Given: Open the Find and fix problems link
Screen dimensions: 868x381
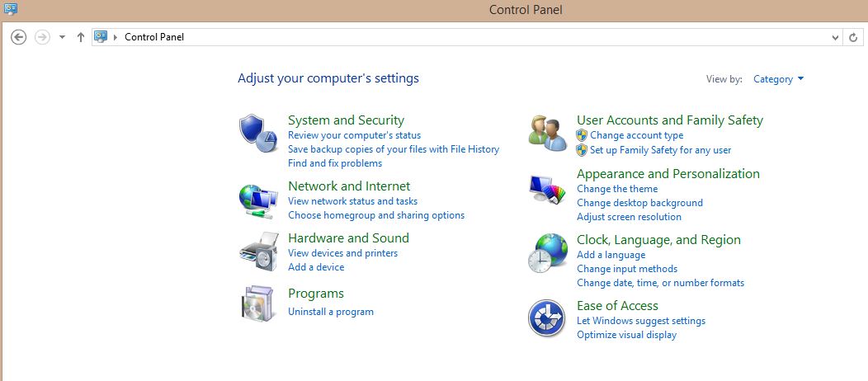Looking at the screenshot, I should click(x=334, y=163).
